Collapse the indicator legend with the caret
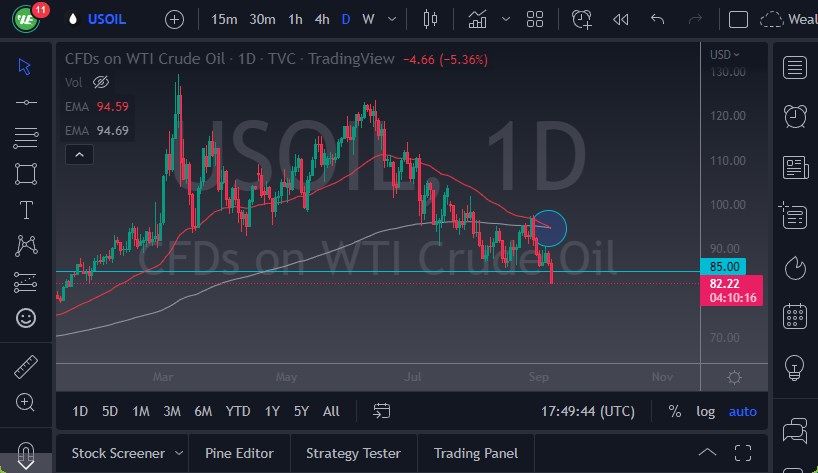Screen dimensions: 818x473 point(79,155)
